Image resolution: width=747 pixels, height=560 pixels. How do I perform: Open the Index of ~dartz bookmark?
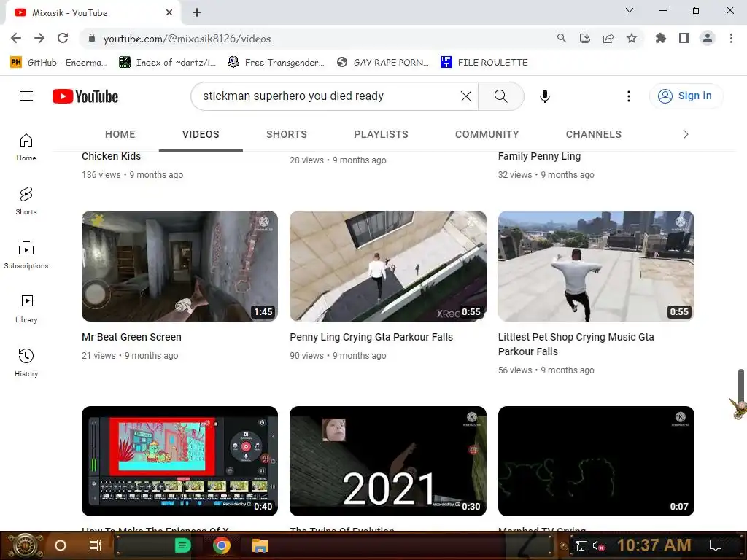[167, 63]
